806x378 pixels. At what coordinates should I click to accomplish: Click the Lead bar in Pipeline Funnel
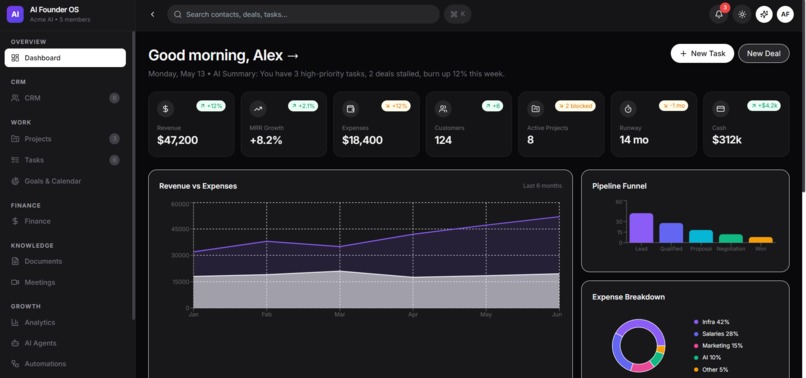(x=641, y=228)
